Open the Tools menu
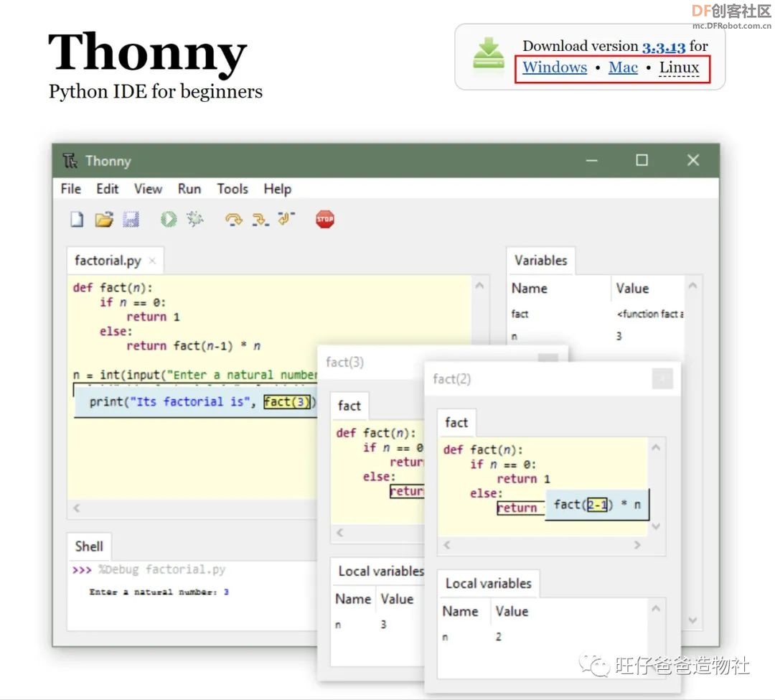 [x=232, y=189]
